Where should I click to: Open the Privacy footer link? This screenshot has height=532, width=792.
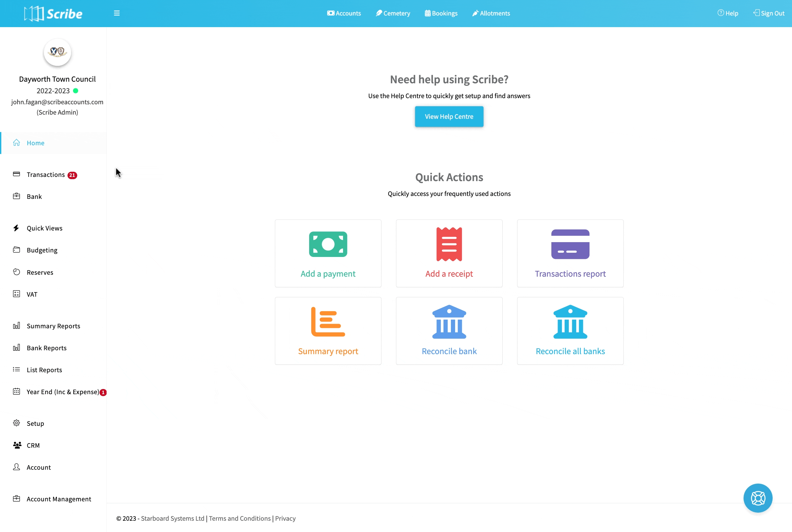286,518
